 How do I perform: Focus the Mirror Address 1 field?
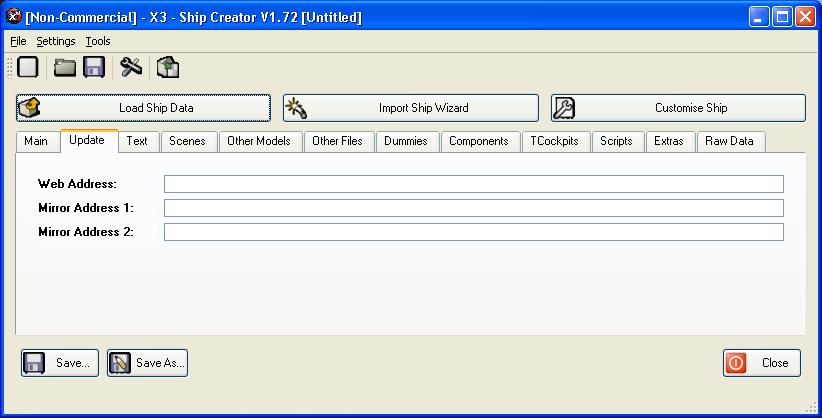tap(474, 208)
